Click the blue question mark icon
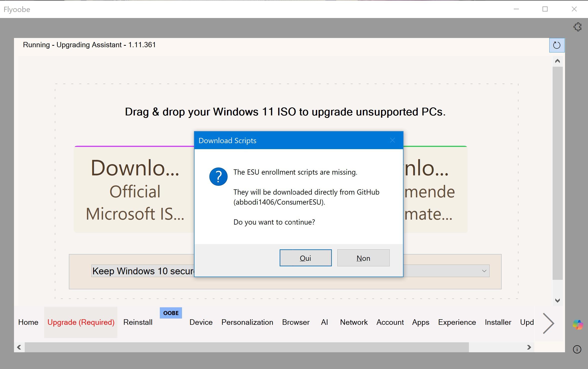This screenshot has width=588, height=369. [x=218, y=177]
